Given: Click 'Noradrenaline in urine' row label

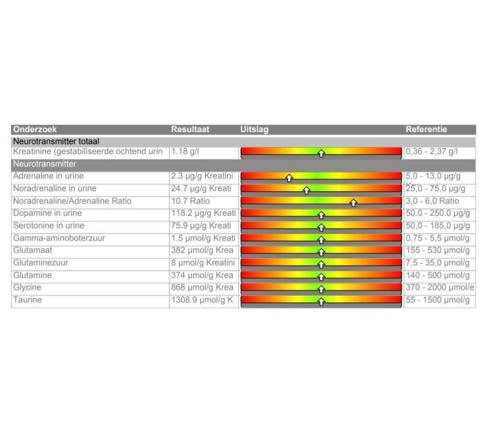Looking at the screenshot, I should click(55, 188).
